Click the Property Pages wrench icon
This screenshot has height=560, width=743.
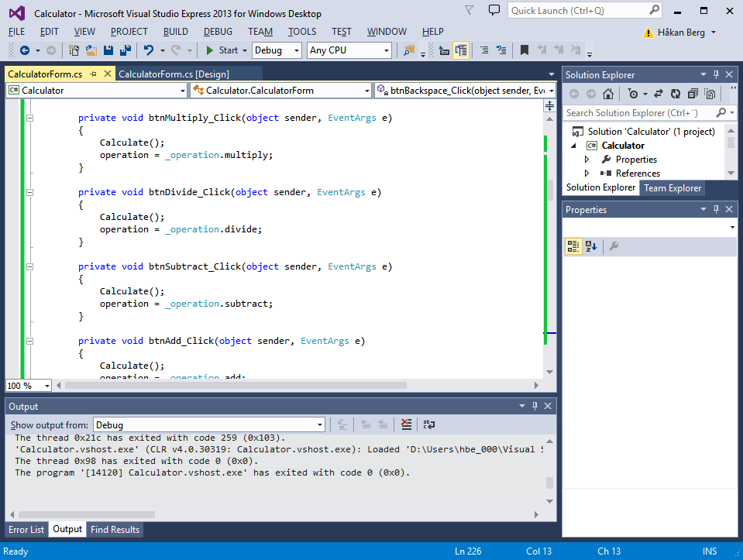(614, 246)
